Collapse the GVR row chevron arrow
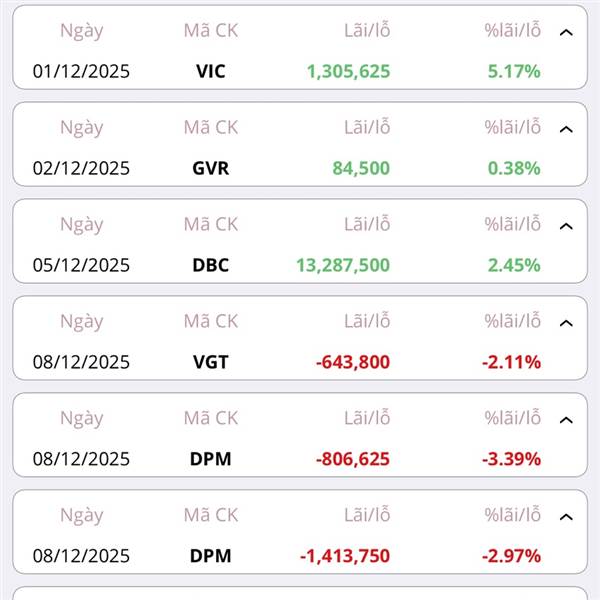Viewport: 600px width, 600px height. pyautogui.click(x=566, y=130)
